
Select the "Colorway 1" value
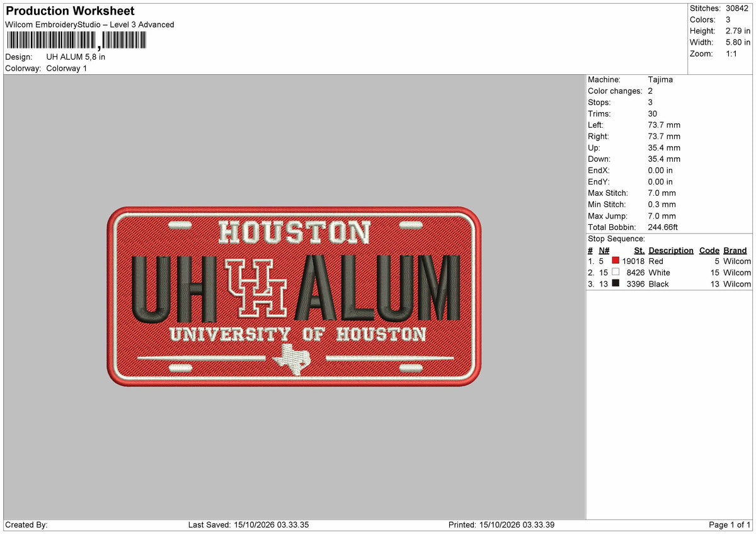coord(67,68)
